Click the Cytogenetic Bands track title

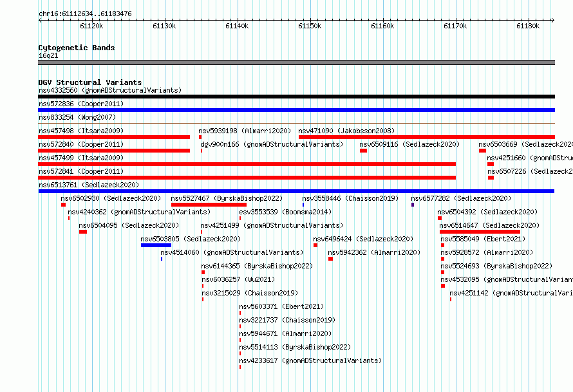point(77,48)
